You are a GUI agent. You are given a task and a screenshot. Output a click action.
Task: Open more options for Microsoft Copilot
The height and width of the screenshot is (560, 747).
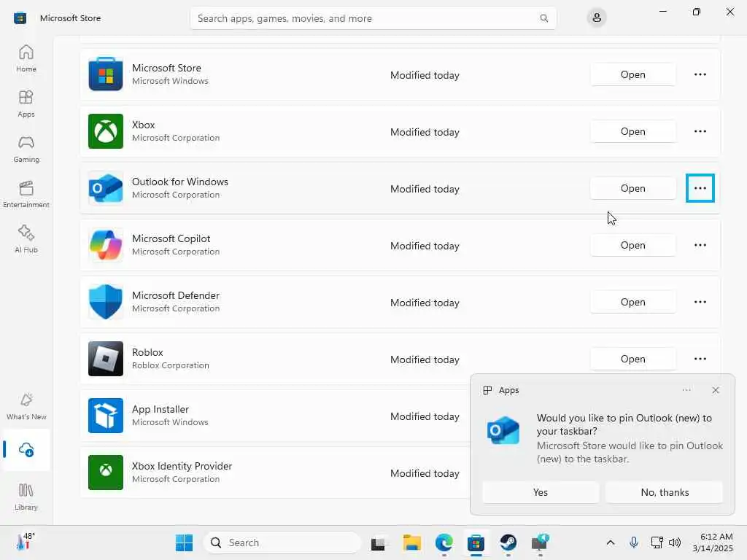click(700, 245)
